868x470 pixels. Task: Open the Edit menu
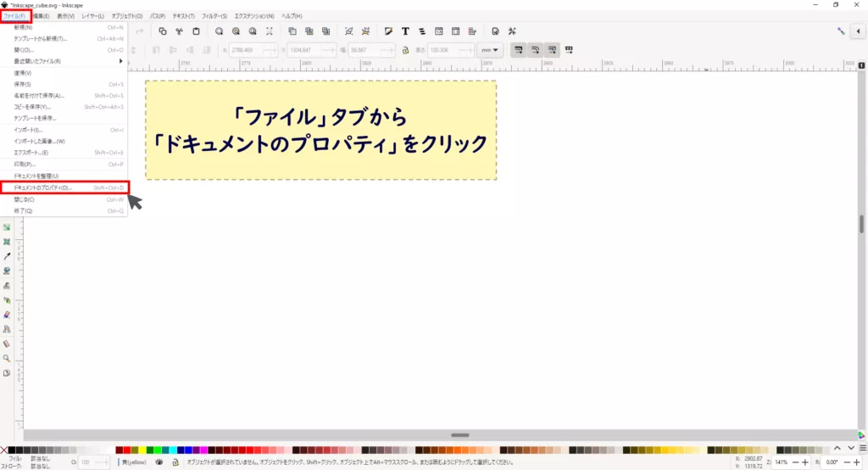click(x=41, y=16)
